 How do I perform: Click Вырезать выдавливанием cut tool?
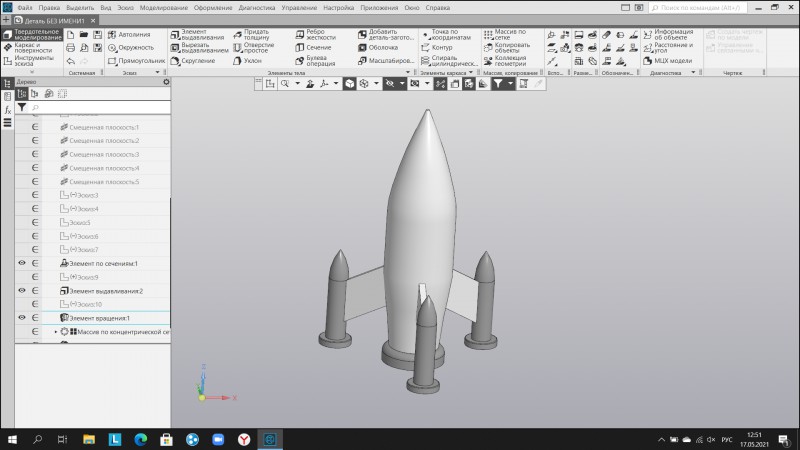[199, 47]
